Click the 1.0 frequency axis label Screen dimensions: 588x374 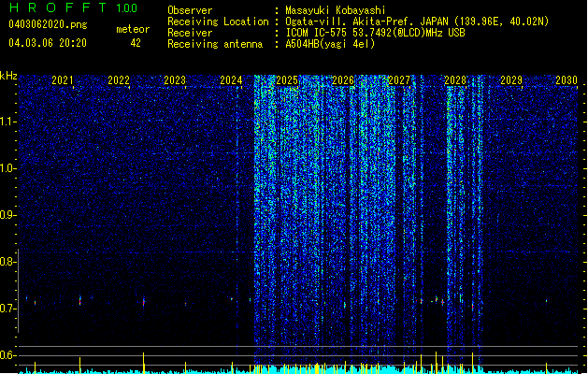8,168
